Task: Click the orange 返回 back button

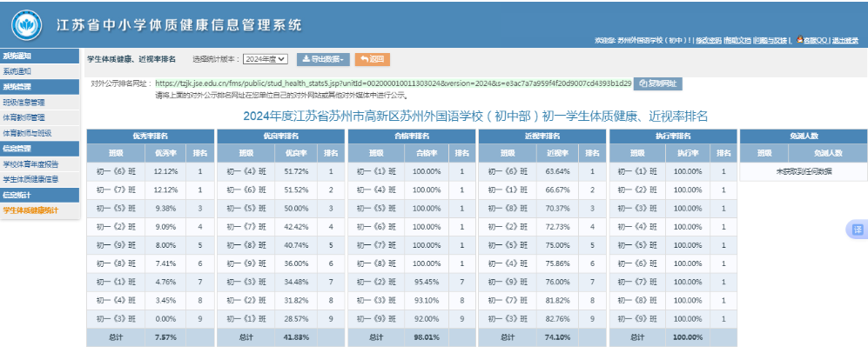Action: [x=373, y=59]
